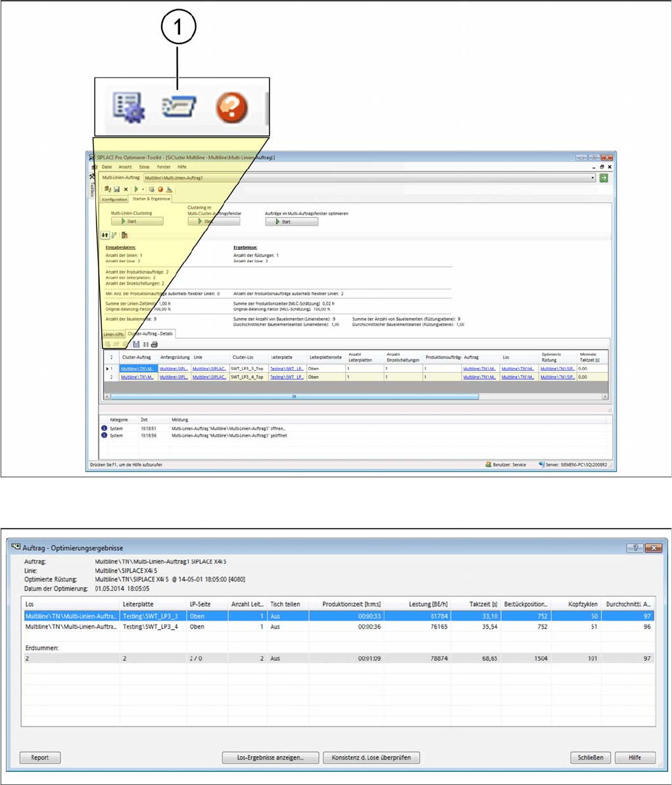The width and height of the screenshot is (672, 785).
Task: Open the Ansicht menu
Action: [x=125, y=167]
